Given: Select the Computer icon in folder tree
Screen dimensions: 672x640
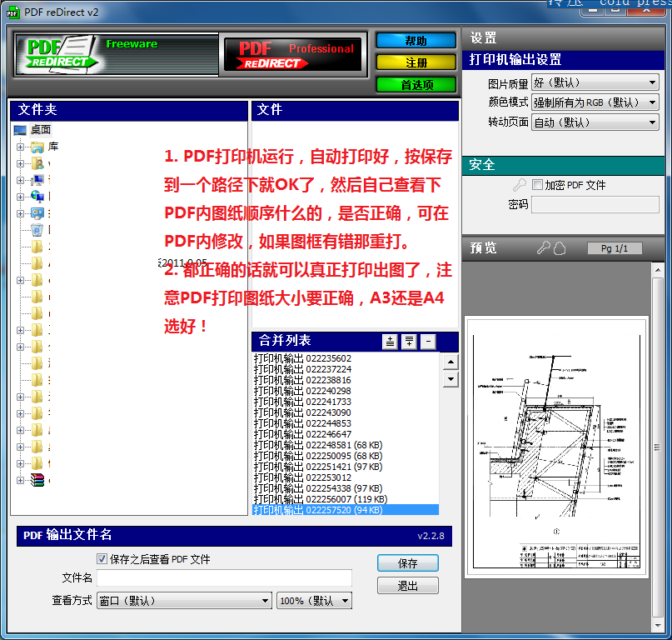Looking at the screenshot, I should click(x=37, y=180).
